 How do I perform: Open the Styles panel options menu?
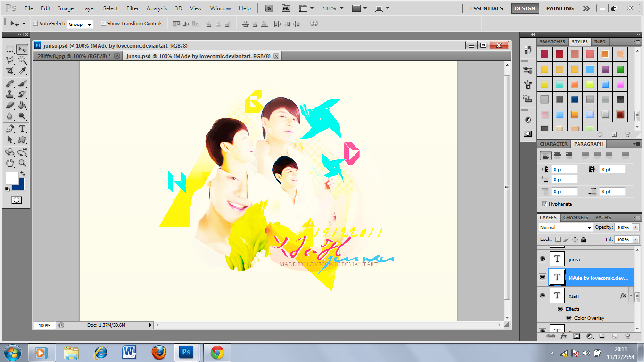coord(637,41)
